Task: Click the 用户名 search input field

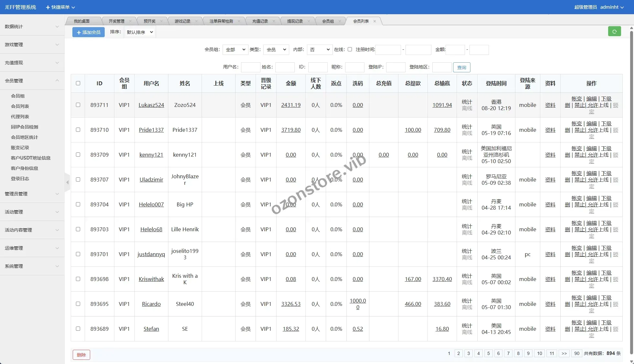Action: [250, 67]
